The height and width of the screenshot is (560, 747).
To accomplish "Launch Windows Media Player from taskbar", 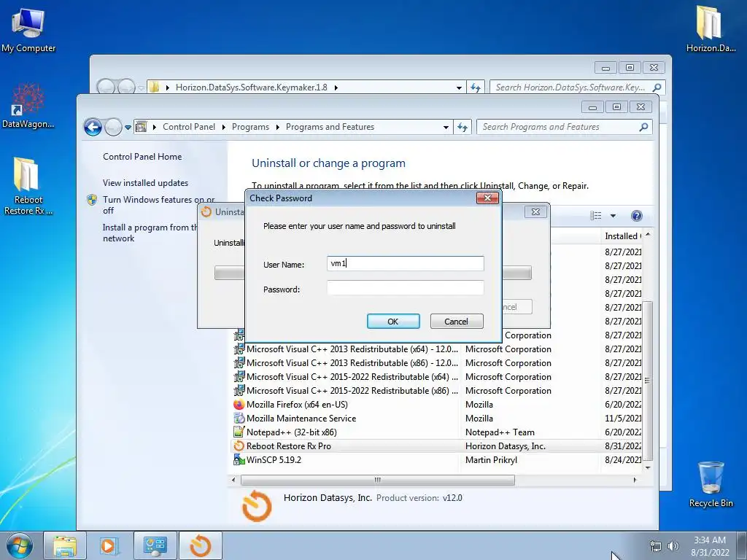I will click(108, 545).
